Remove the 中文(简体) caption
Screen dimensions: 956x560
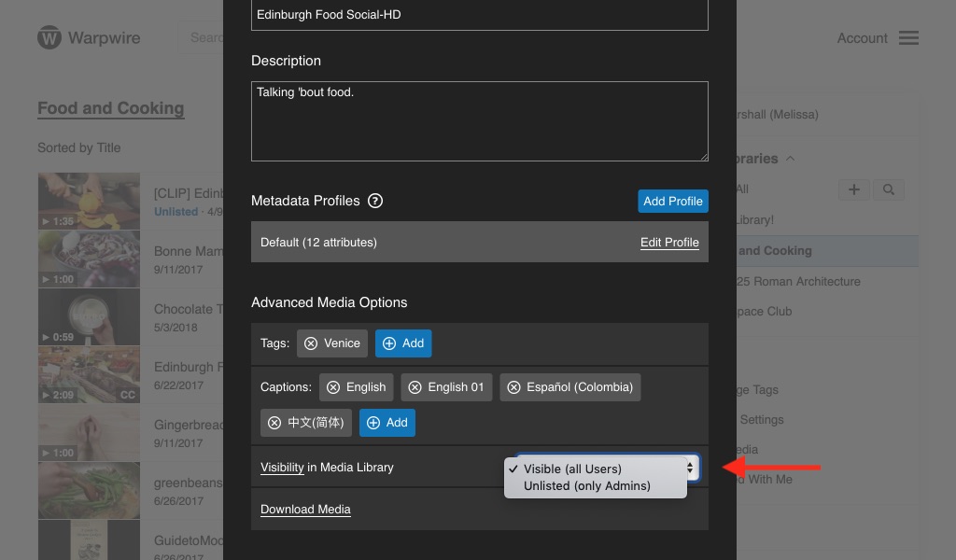[274, 423]
